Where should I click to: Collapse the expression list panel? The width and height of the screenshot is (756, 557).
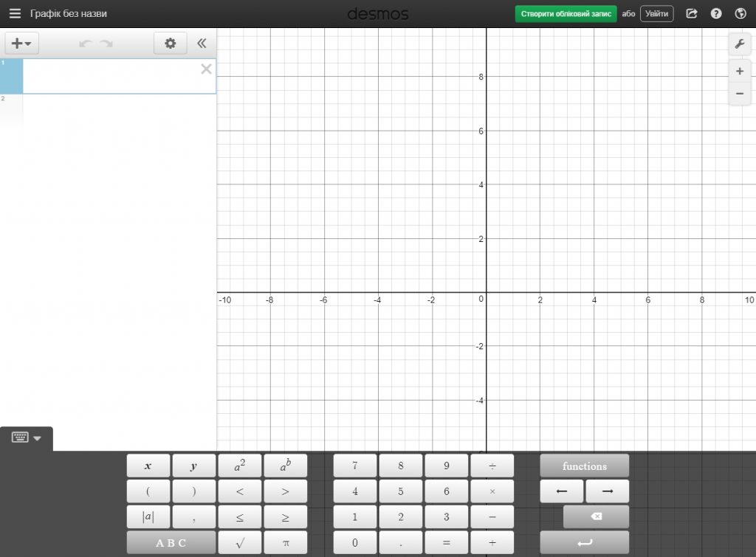pyautogui.click(x=202, y=44)
